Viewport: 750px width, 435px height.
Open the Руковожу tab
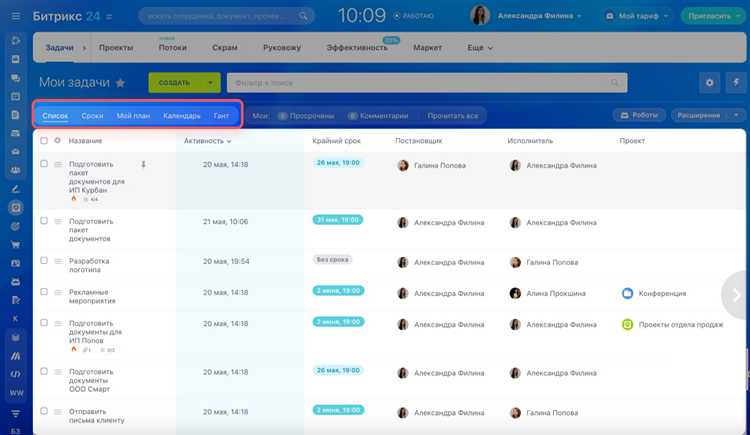click(x=282, y=48)
